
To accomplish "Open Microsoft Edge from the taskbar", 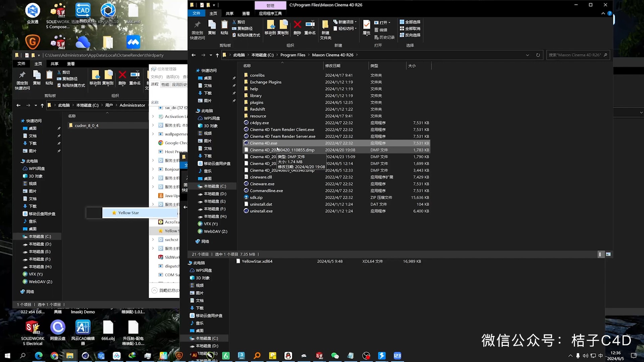I will pyautogui.click(x=39, y=356).
